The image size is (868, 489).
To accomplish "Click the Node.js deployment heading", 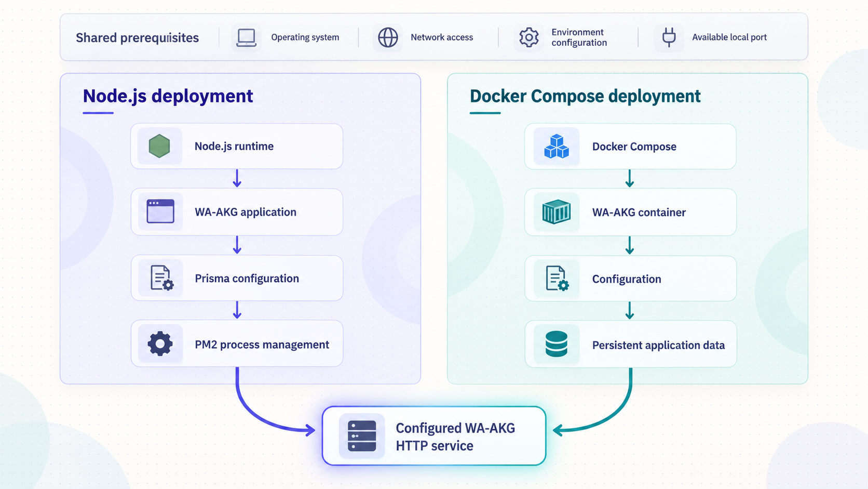I will pyautogui.click(x=168, y=96).
